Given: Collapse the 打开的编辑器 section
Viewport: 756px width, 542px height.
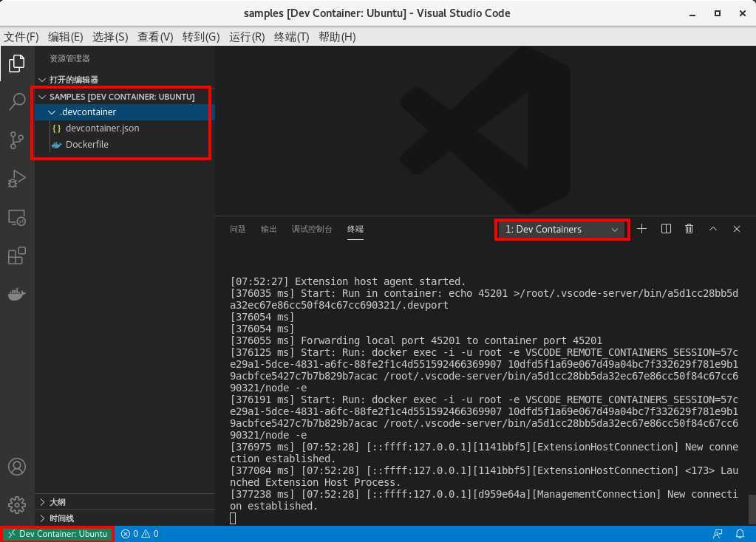Looking at the screenshot, I should pyautogui.click(x=124, y=80).
